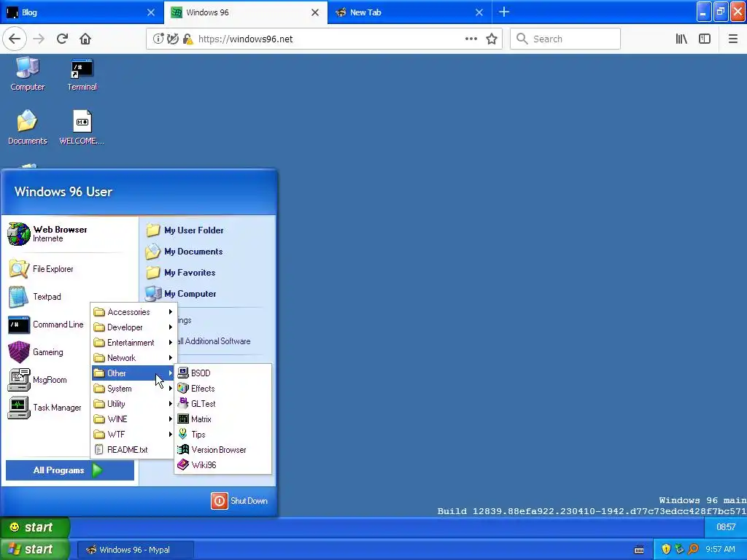Screen dimensions: 747x560
Task: Launch GLTest from Other submenu
Action: [222, 404]
